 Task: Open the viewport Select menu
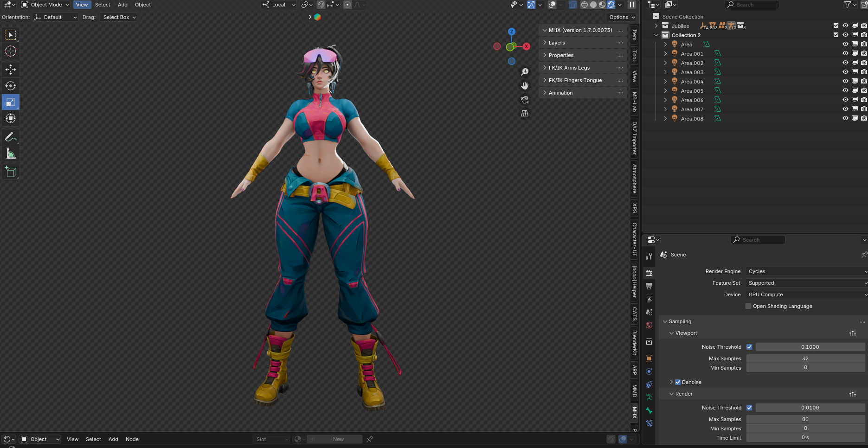point(103,5)
